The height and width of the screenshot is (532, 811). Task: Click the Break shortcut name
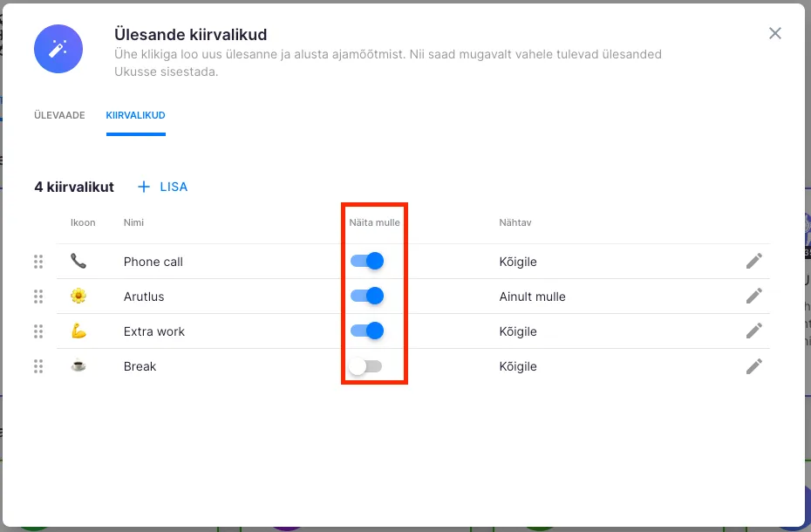click(x=140, y=366)
